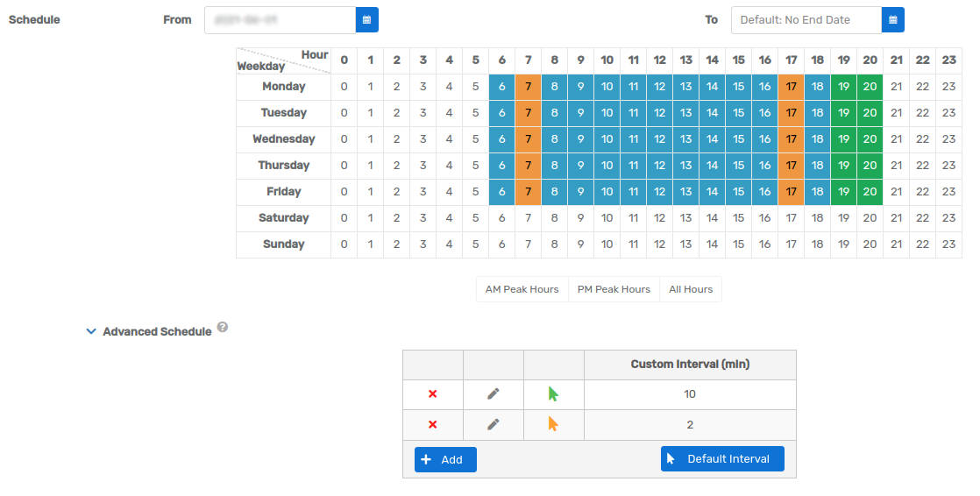Viewport: 980px width, 496px height.
Task: Delete the 10 minute interval row
Action: (432, 394)
